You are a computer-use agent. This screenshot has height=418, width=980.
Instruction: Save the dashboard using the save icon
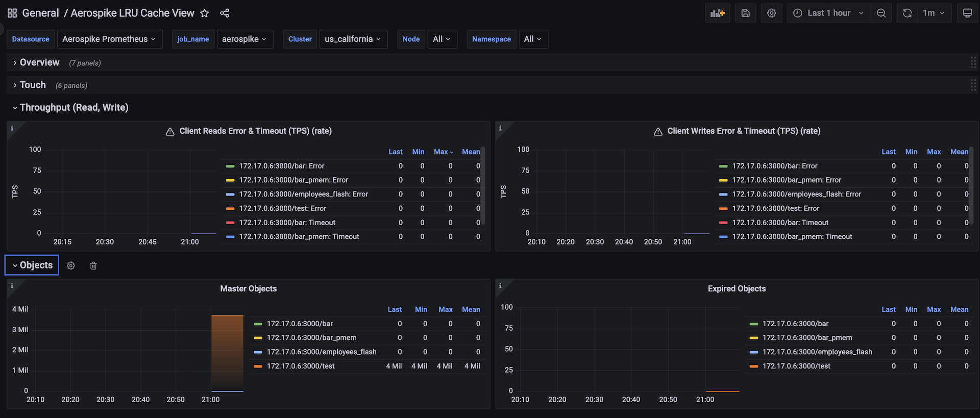pos(745,13)
